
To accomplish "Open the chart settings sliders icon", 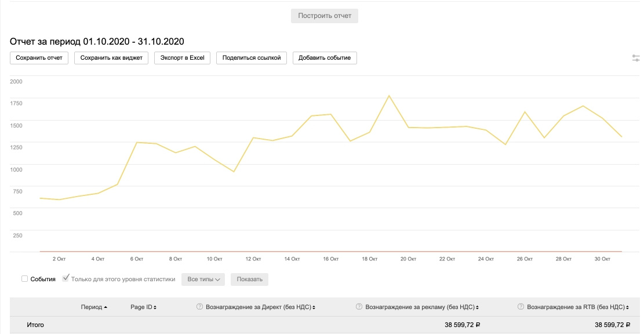I will point(636,58).
